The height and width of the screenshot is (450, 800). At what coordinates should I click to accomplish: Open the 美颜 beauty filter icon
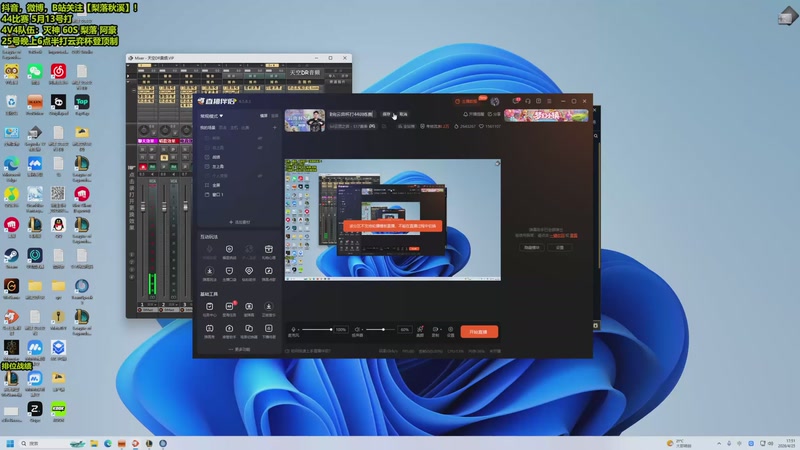[420, 331]
